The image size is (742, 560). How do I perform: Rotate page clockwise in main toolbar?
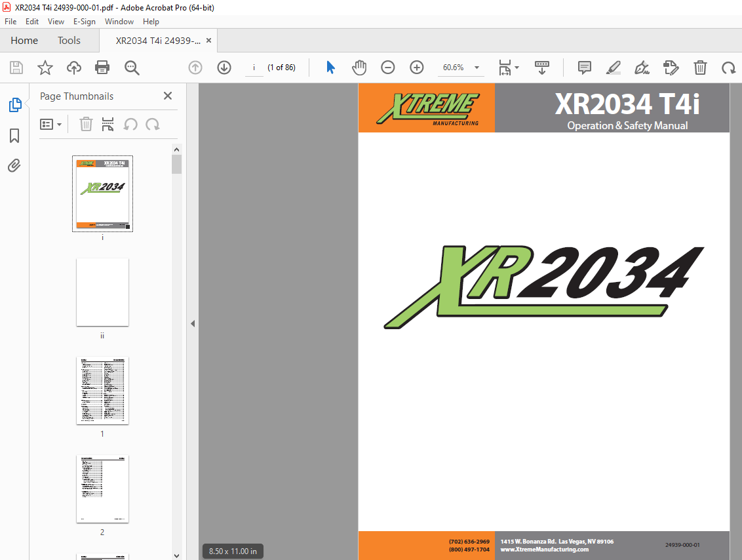coord(728,68)
